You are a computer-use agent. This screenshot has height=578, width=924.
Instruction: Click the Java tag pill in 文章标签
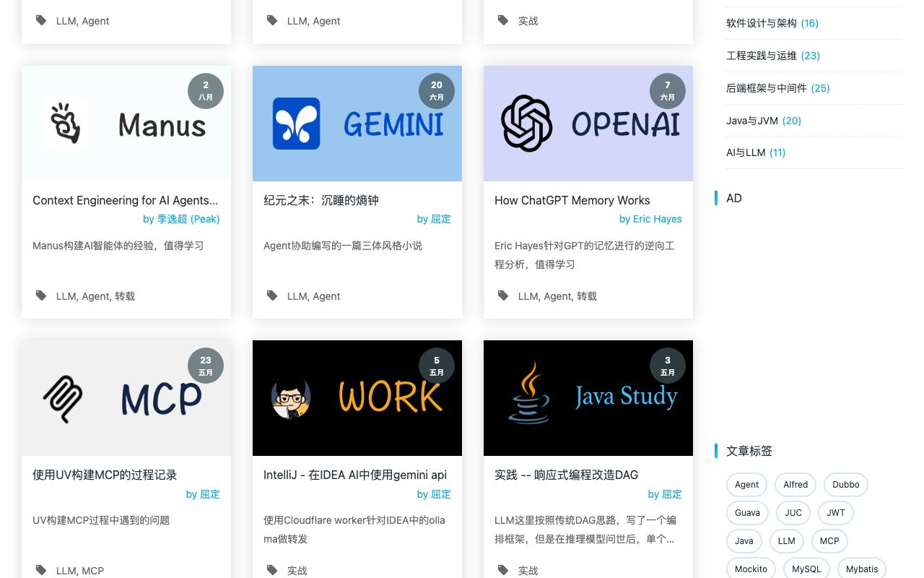pyautogui.click(x=744, y=541)
